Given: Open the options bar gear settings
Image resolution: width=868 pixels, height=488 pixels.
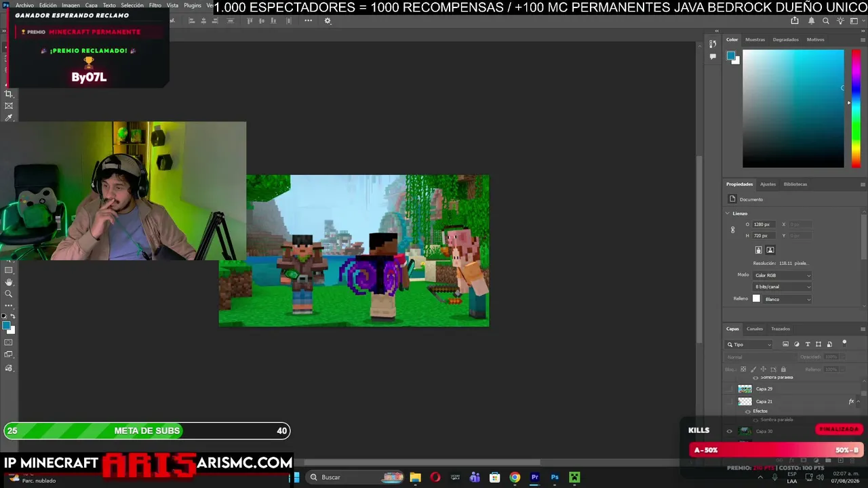Looking at the screenshot, I should pos(328,21).
